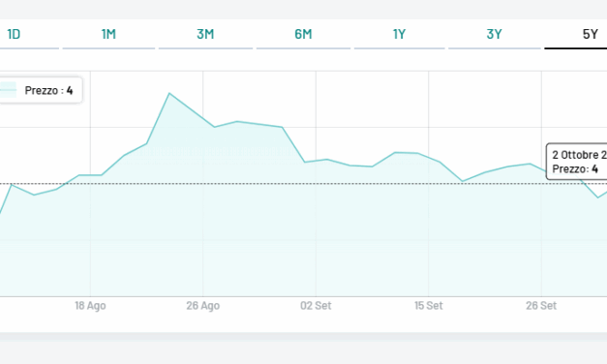Toggle the Prezzo series legend swatch
The width and height of the screenshot is (607, 364).
[x=8, y=90]
